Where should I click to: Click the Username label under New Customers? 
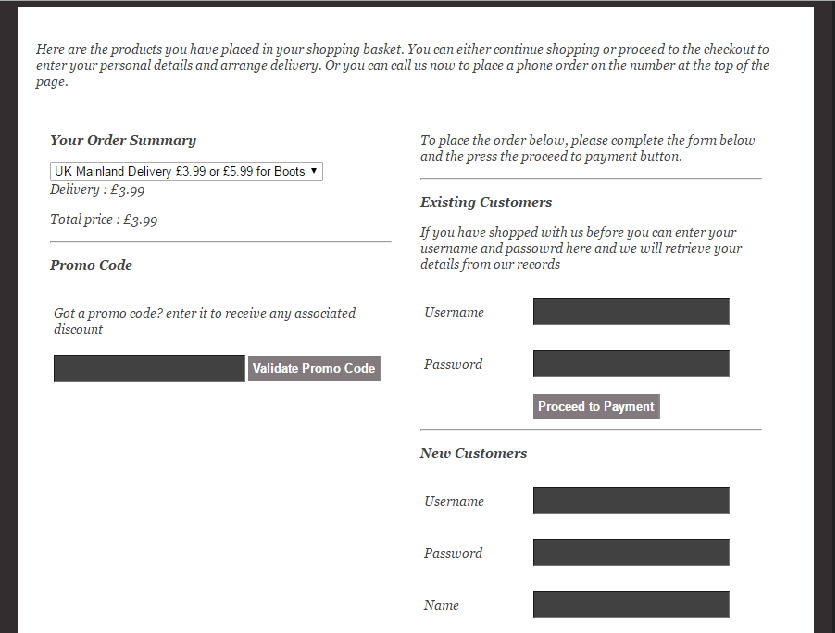[x=454, y=502]
